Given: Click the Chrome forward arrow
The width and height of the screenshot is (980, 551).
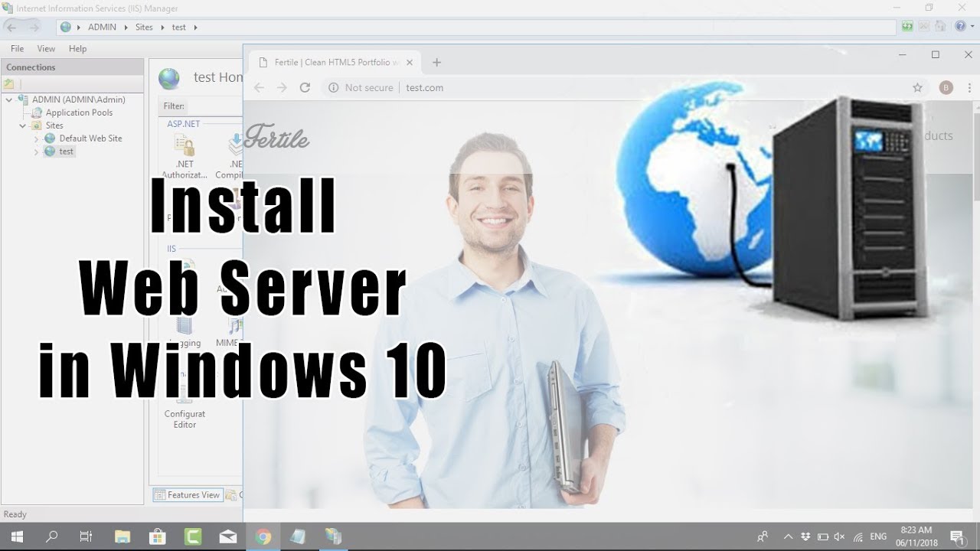Looking at the screenshot, I should click(282, 88).
